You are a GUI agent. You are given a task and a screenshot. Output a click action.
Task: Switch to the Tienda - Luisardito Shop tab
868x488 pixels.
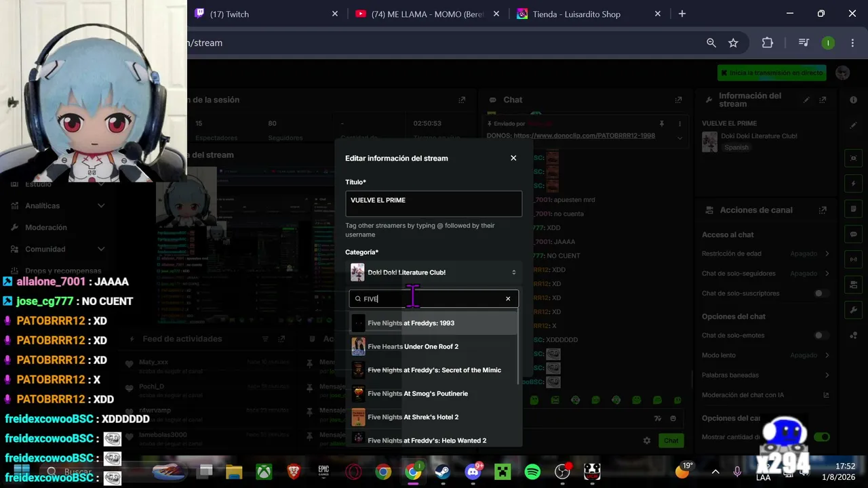[588, 14]
